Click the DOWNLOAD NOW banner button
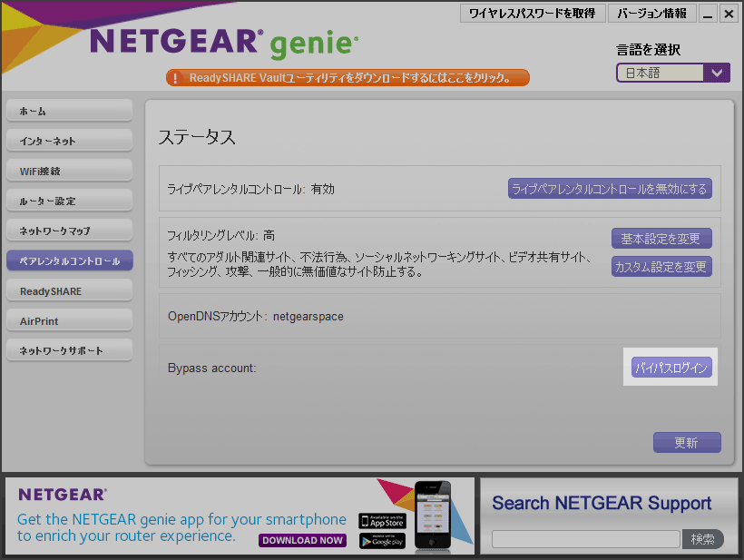Viewport: 744px width, 560px height. click(x=303, y=540)
